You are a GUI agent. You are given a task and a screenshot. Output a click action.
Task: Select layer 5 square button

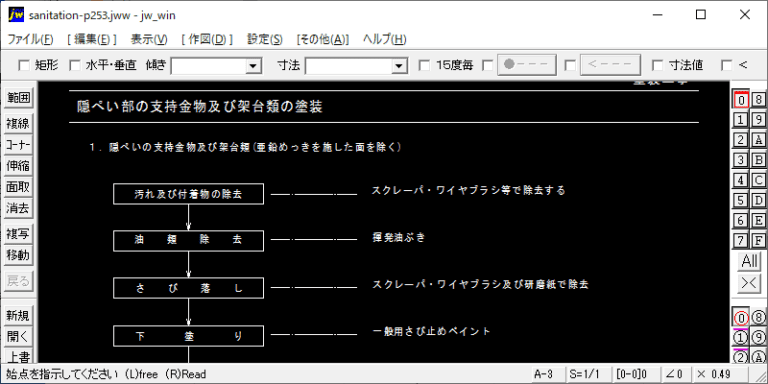(x=741, y=200)
